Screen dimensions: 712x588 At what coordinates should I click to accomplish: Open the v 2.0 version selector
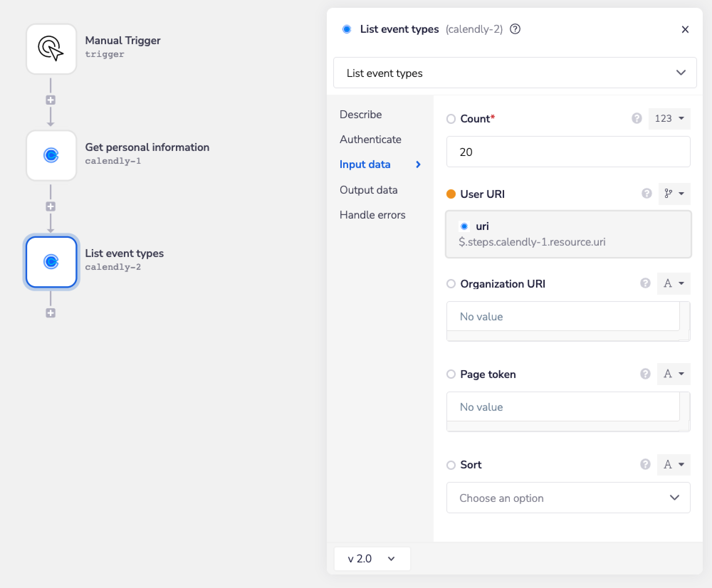point(372,558)
